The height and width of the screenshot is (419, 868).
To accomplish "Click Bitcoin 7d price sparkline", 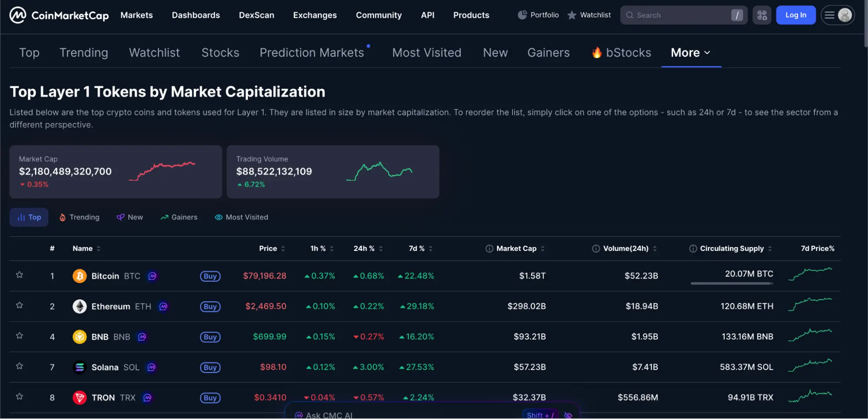I will 810,274.
